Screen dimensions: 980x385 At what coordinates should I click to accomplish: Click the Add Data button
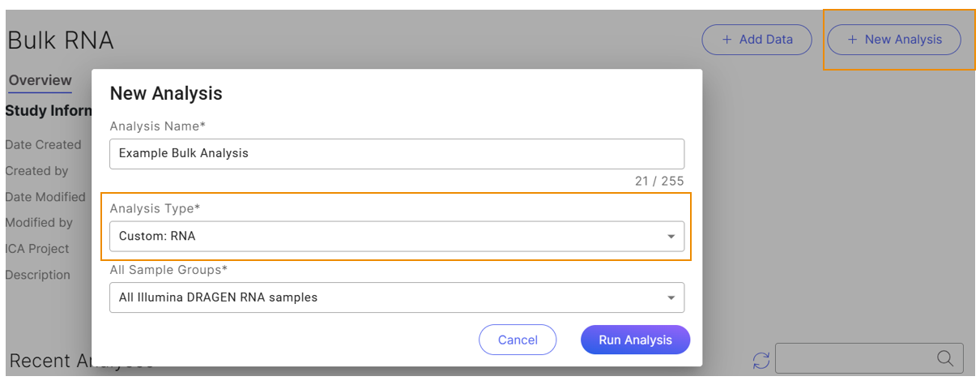(x=756, y=39)
